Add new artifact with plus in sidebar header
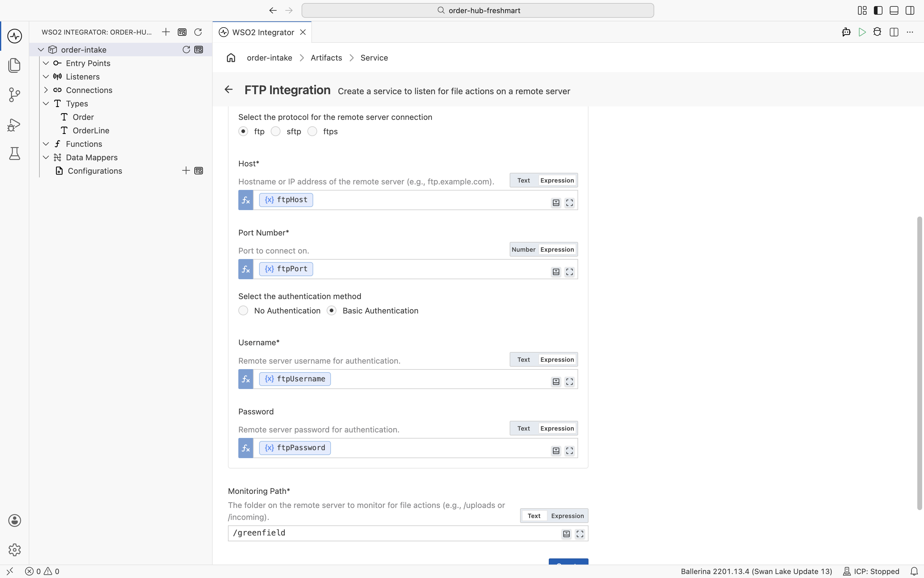Screen dimensions: 924x578 pos(166,32)
